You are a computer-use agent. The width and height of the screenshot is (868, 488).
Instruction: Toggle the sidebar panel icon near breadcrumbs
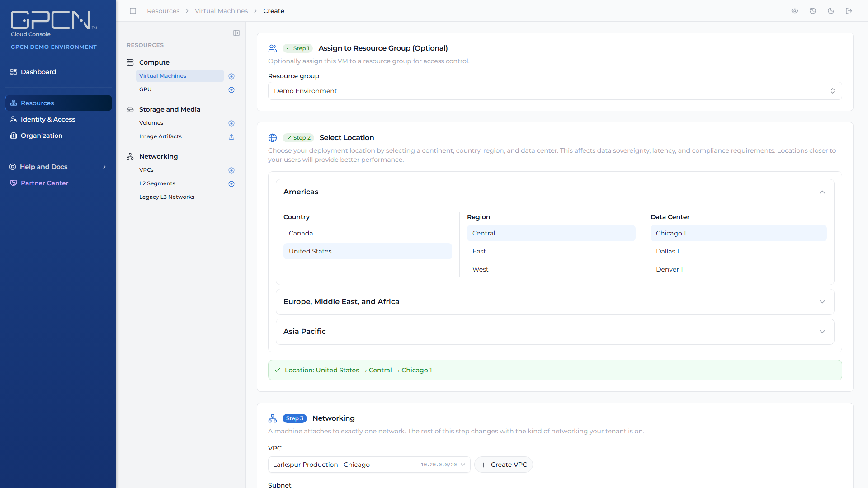[x=133, y=11]
